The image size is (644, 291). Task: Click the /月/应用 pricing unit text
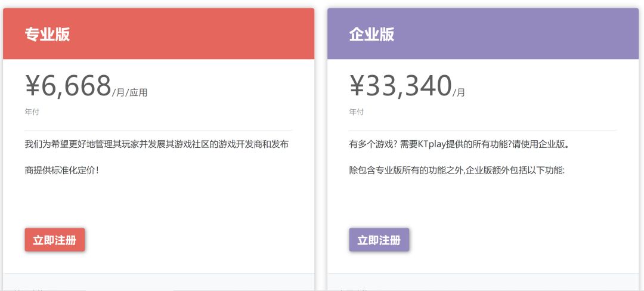point(130,92)
